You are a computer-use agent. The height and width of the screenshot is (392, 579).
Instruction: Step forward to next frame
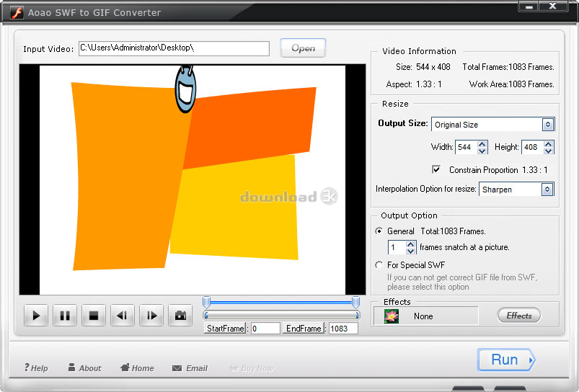[151, 316]
